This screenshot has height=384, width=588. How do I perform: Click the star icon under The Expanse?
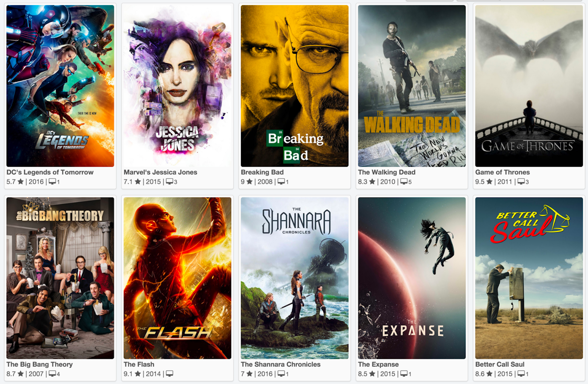coord(372,374)
